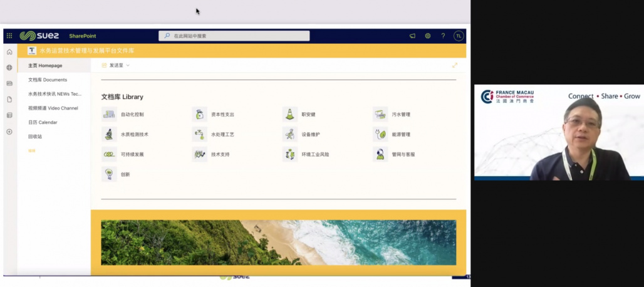Select the speaker's video tile
The image size is (644, 287).
559,132
